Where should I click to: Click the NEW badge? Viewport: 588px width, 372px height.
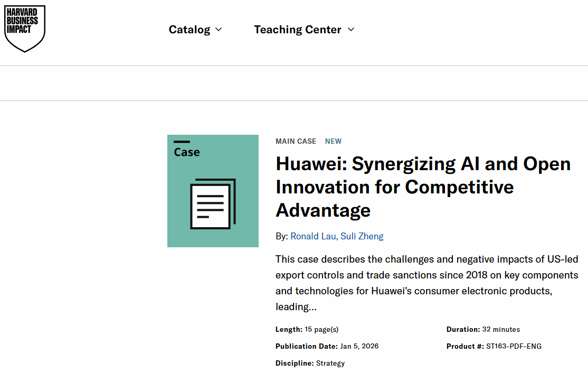[x=333, y=141]
